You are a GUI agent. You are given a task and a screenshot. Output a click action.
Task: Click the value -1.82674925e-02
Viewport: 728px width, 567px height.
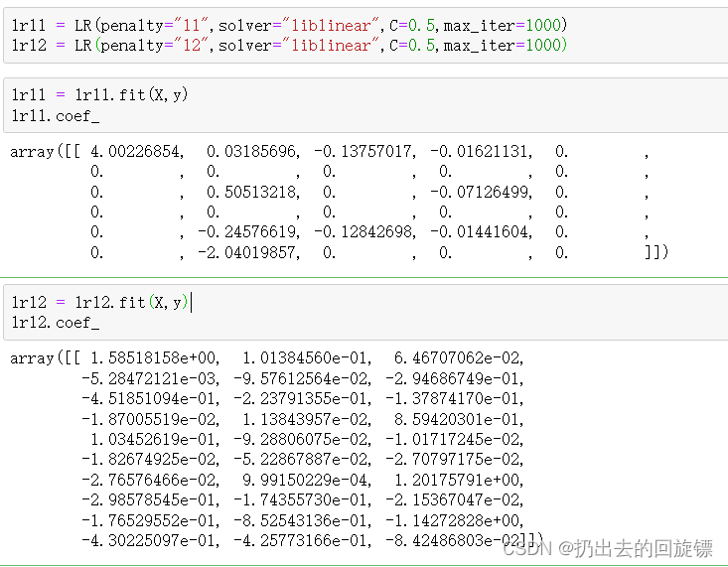click(x=149, y=460)
